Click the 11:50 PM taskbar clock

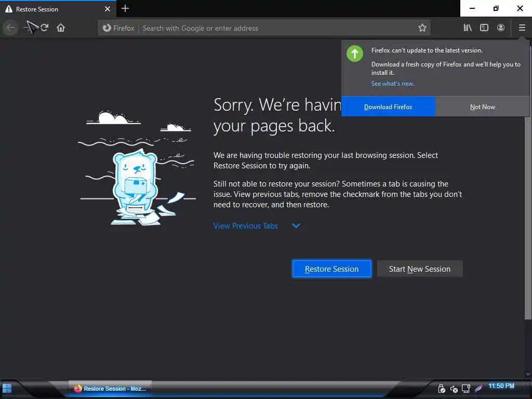501,386
